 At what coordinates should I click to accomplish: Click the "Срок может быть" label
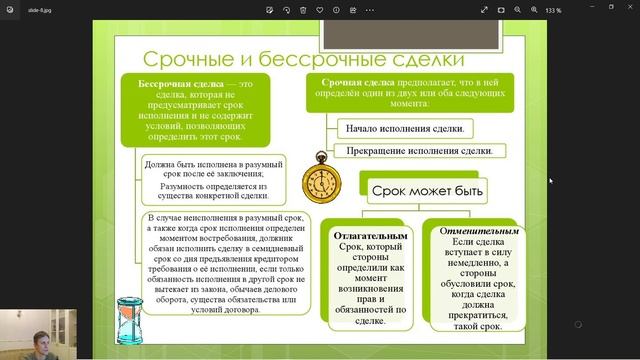[x=427, y=191]
